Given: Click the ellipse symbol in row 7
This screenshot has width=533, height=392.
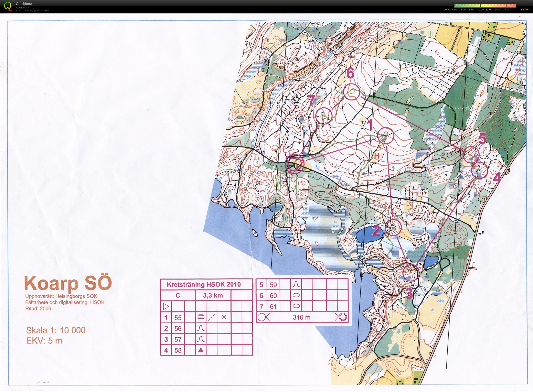Looking at the screenshot, I should [296, 306].
